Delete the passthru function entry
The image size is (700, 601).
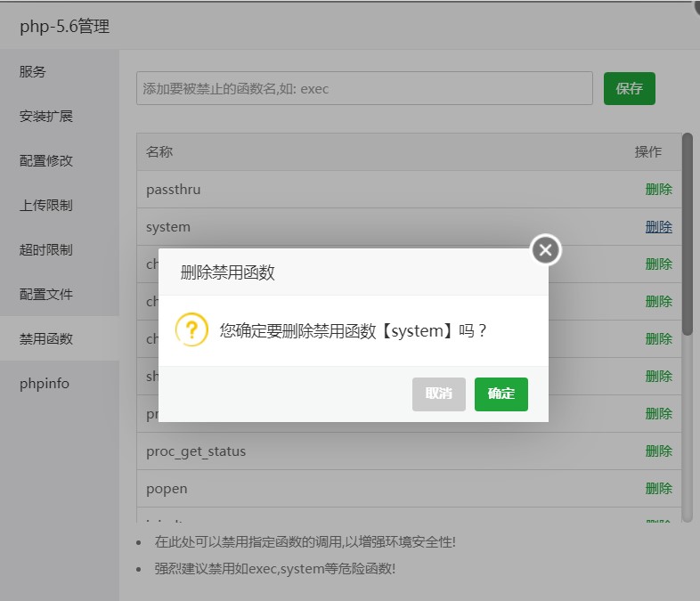pos(658,189)
